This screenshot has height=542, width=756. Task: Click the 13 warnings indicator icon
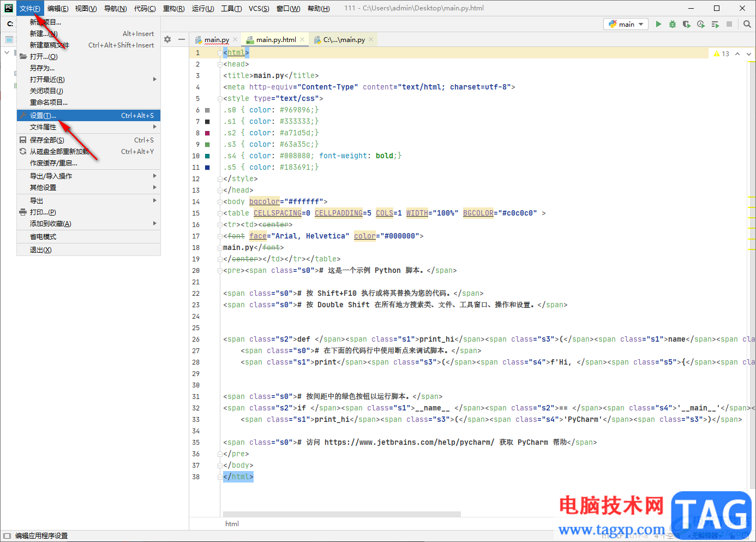click(721, 53)
